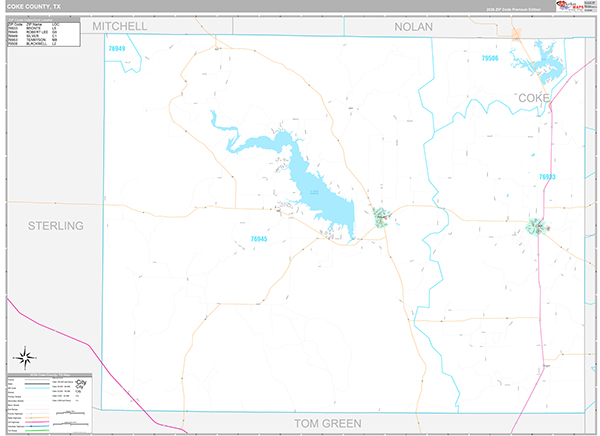Click the TOM GREEN county label
The width and height of the screenshot is (600, 436).
(x=328, y=423)
